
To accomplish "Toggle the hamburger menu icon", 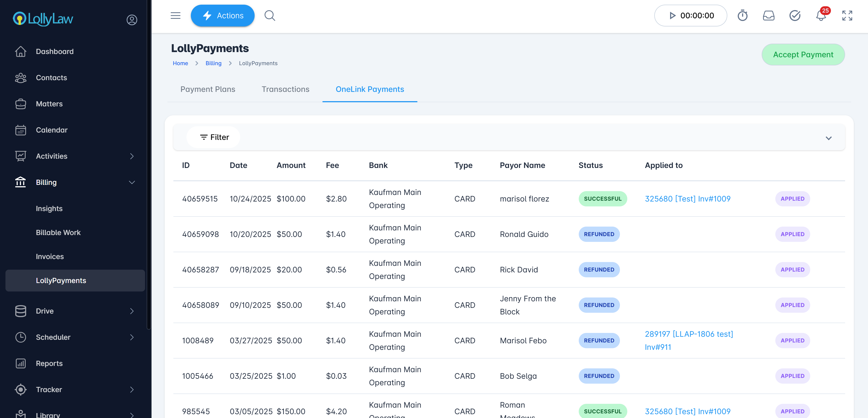I will [x=176, y=16].
